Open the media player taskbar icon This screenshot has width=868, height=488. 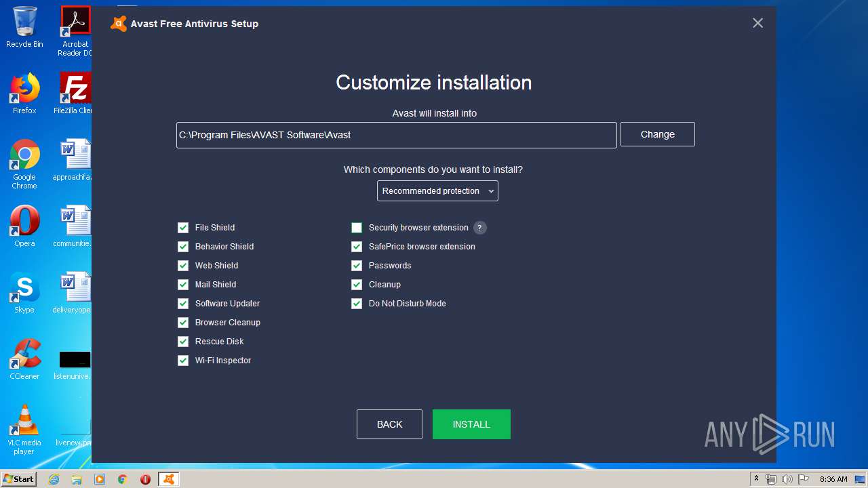[100, 479]
